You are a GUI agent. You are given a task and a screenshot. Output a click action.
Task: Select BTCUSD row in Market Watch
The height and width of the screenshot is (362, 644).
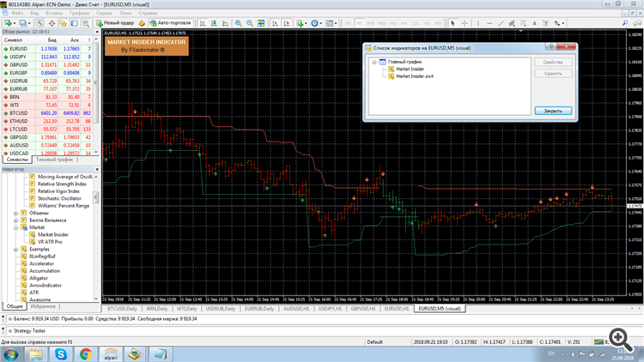(47, 113)
